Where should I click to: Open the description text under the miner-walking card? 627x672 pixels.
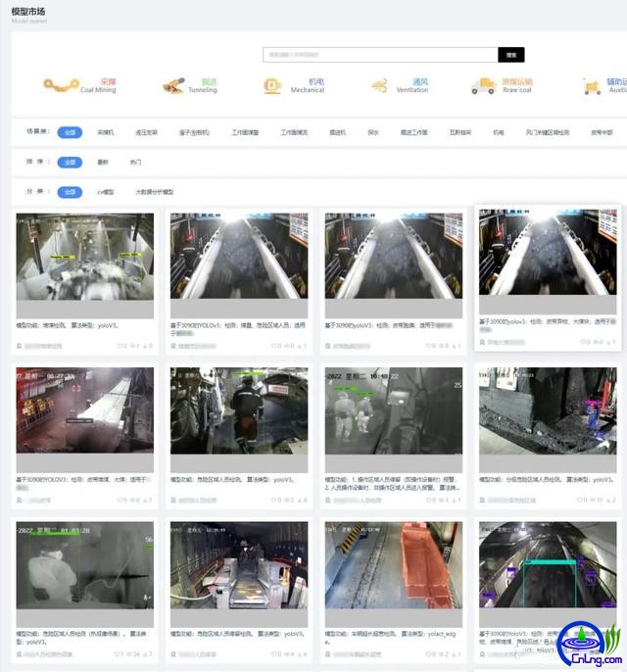pos(232,480)
